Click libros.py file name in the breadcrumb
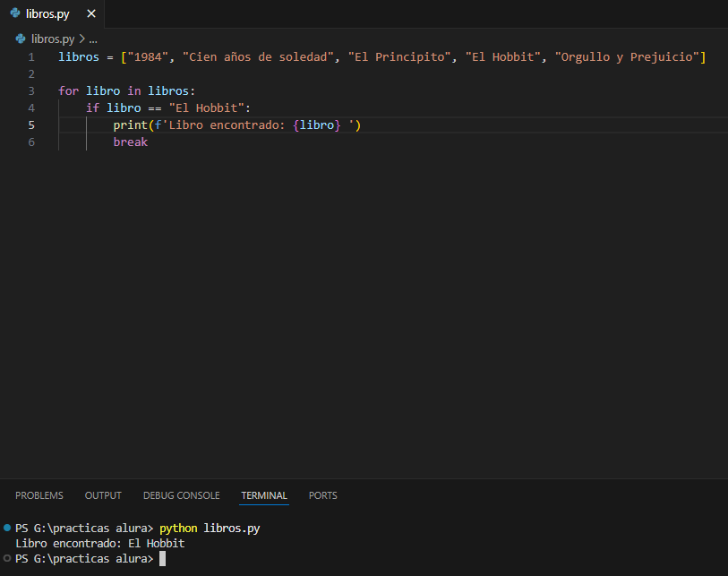 (53, 39)
